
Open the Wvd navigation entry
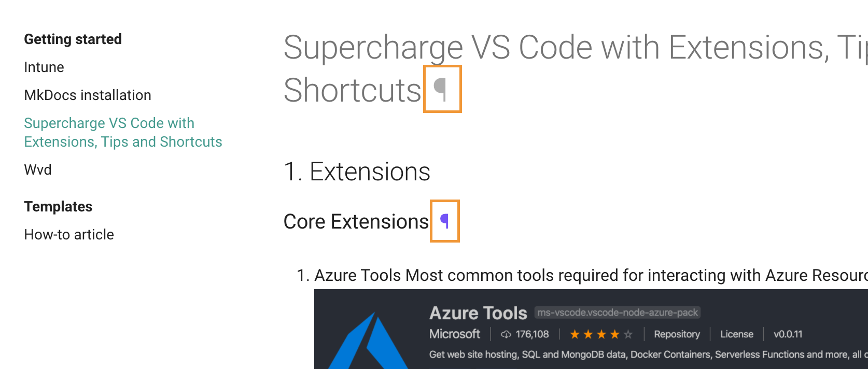[38, 170]
